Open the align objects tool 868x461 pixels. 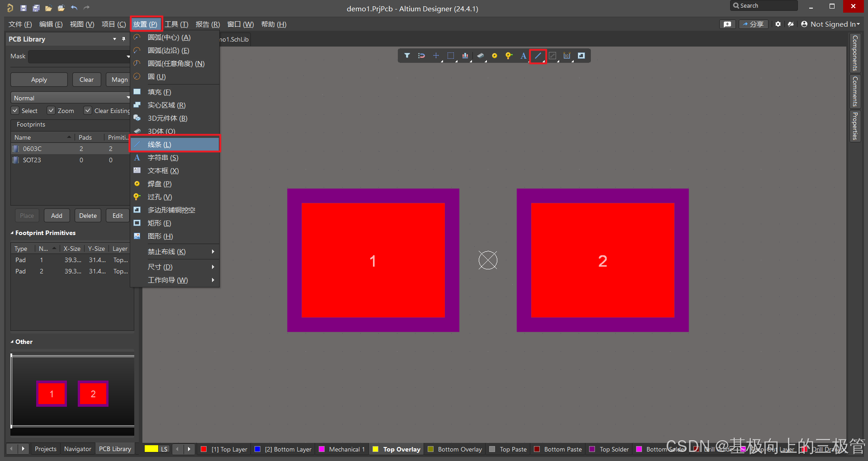[465, 56]
